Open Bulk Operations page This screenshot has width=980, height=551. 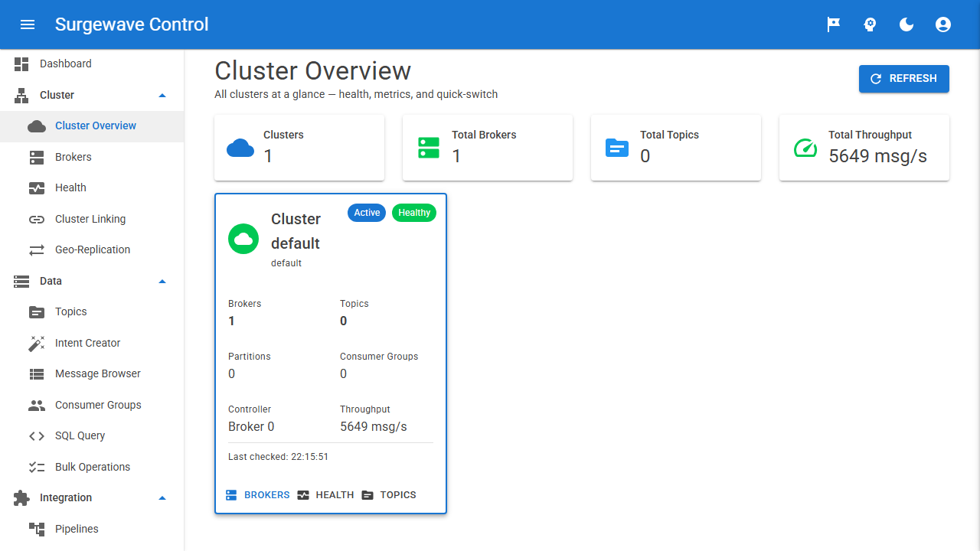tap(92, 468)
